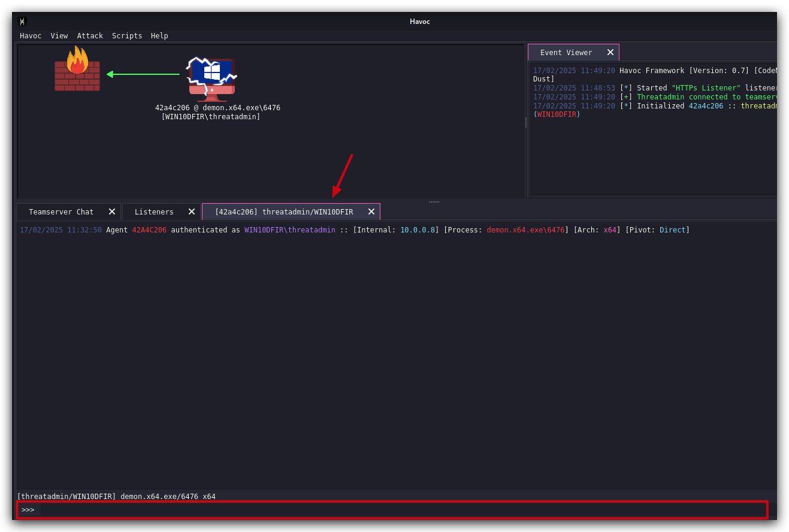789x532 pixels.
Task: Click the 11:32:50 timestamp in the console
Action: pos(84,230)
